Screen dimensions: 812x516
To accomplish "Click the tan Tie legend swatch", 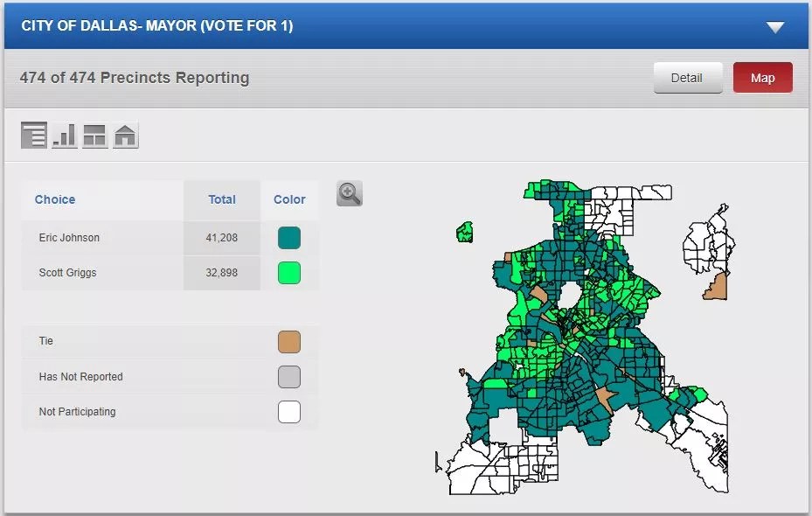I will 289,342.
